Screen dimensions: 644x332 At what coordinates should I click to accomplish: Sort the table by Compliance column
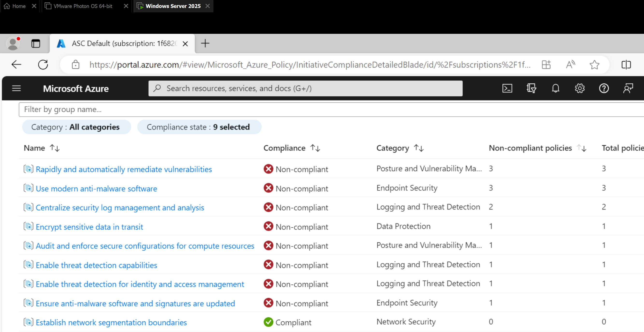[291, 148]
